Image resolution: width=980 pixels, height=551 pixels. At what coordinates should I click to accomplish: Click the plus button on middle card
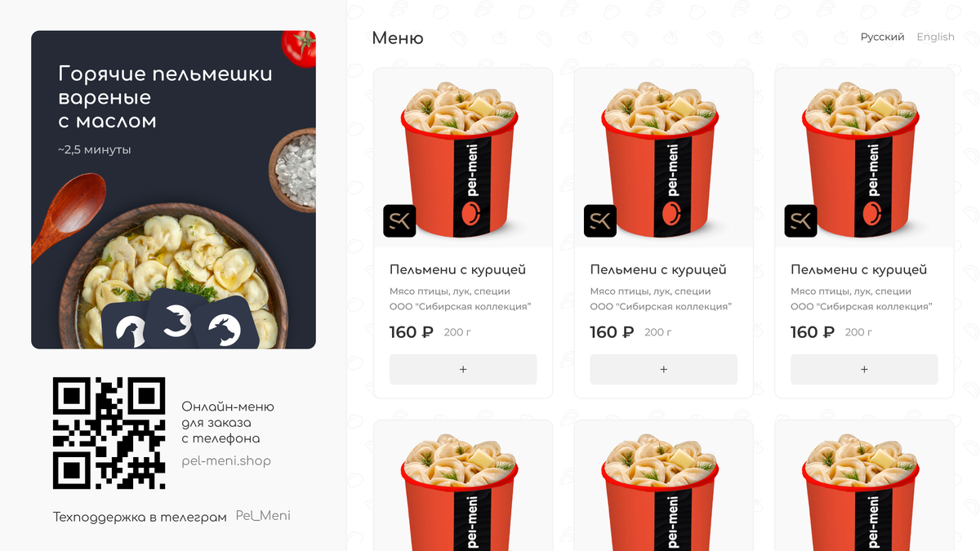[664, 369]
